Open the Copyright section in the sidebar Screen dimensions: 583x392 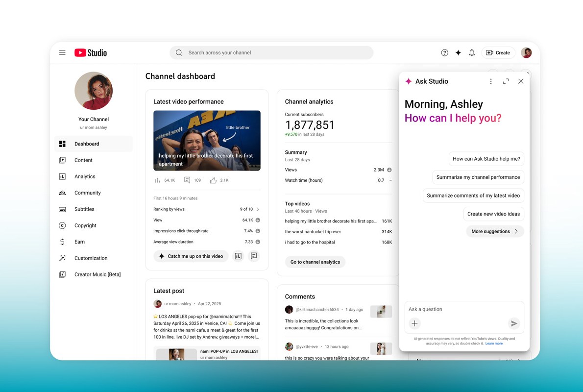pyautogui.click(x=85, y=225)
